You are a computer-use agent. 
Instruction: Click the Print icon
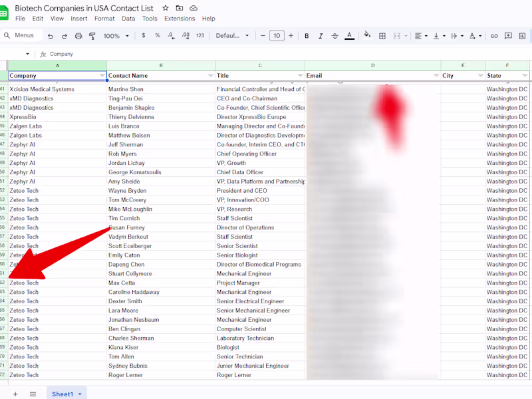[x=78, y=35]
